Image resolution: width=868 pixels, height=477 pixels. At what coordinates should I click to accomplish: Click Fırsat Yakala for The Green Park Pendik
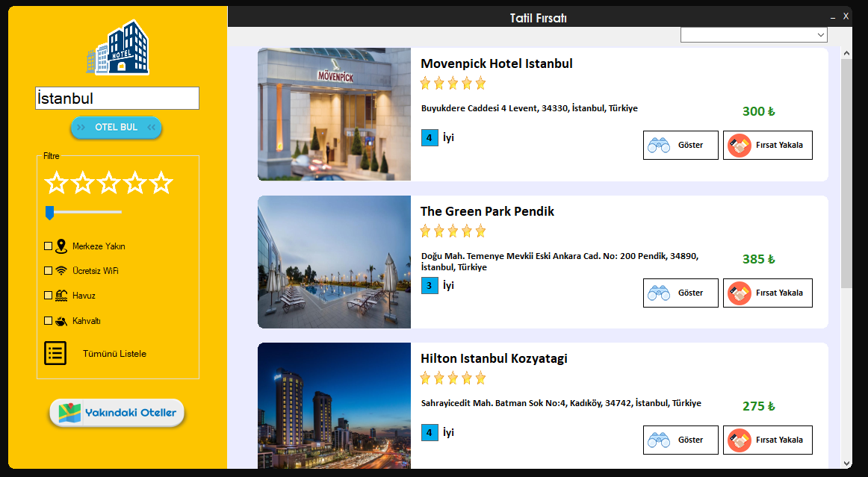point(767,293)
